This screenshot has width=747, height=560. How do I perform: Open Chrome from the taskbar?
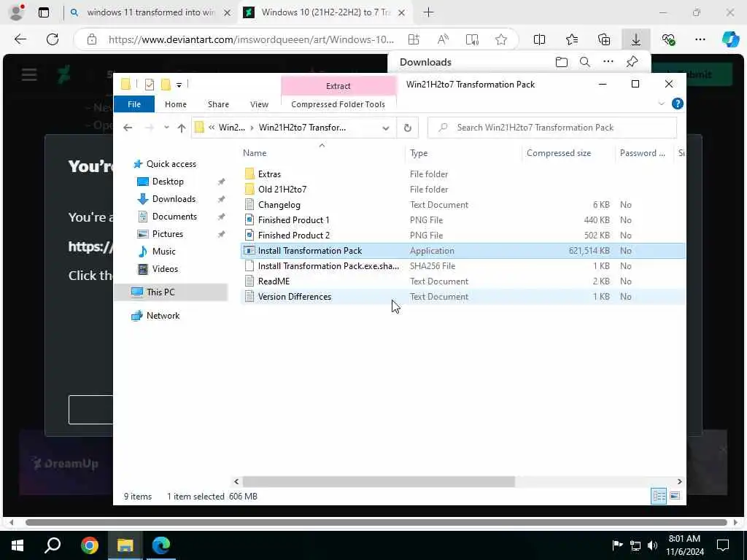tap(89, 545)
